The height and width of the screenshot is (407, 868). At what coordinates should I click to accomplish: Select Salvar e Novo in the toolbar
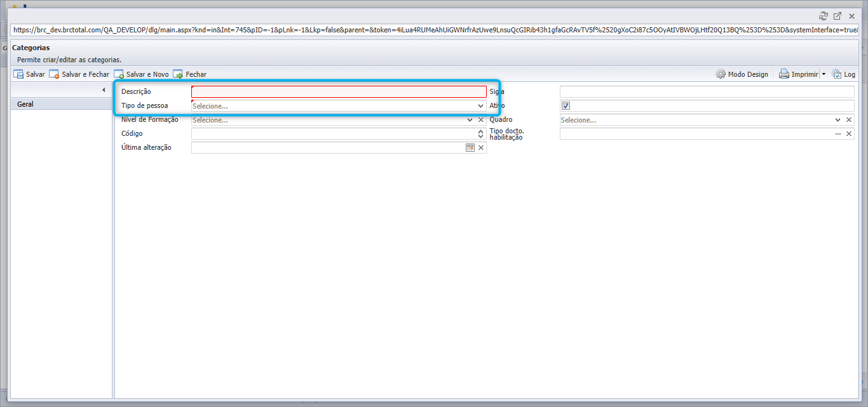pyautogui.click(x=142, y=74)
